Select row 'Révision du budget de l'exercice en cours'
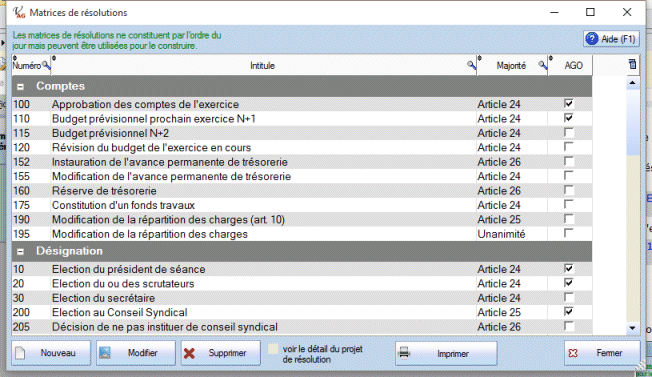Screen dimensions: 652x377 coord(302,147)
